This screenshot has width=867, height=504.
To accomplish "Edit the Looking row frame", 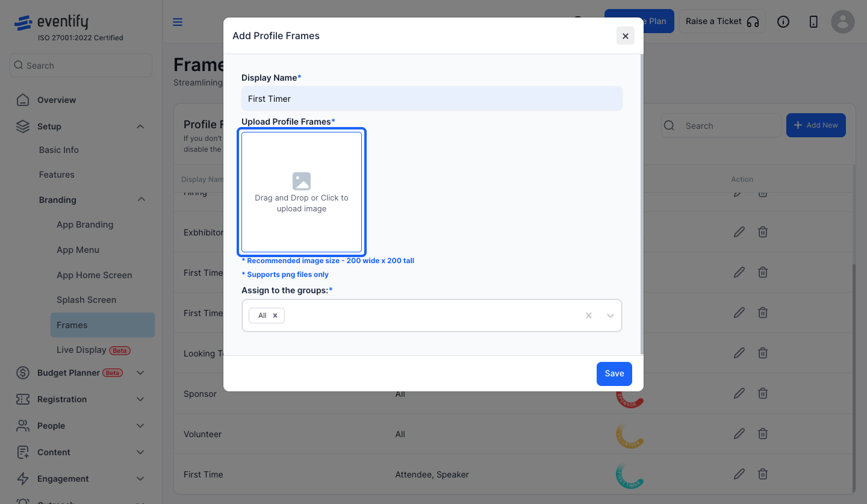I will 739,353.
